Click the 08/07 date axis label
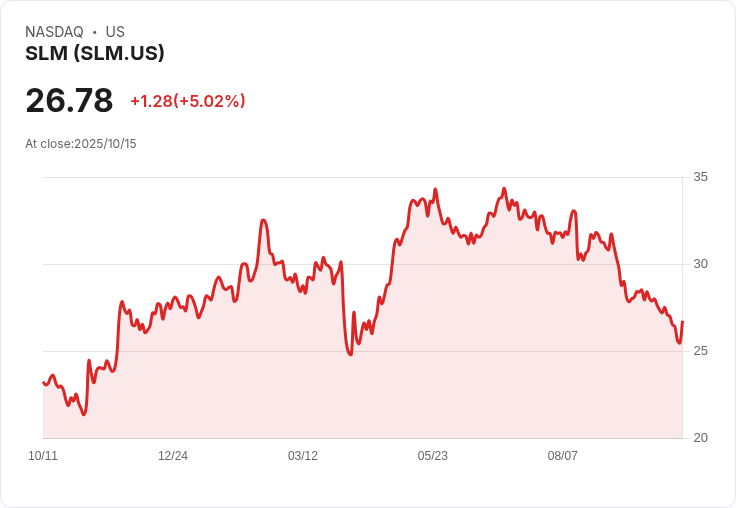The image size is (736, 508). coord(562,455)
